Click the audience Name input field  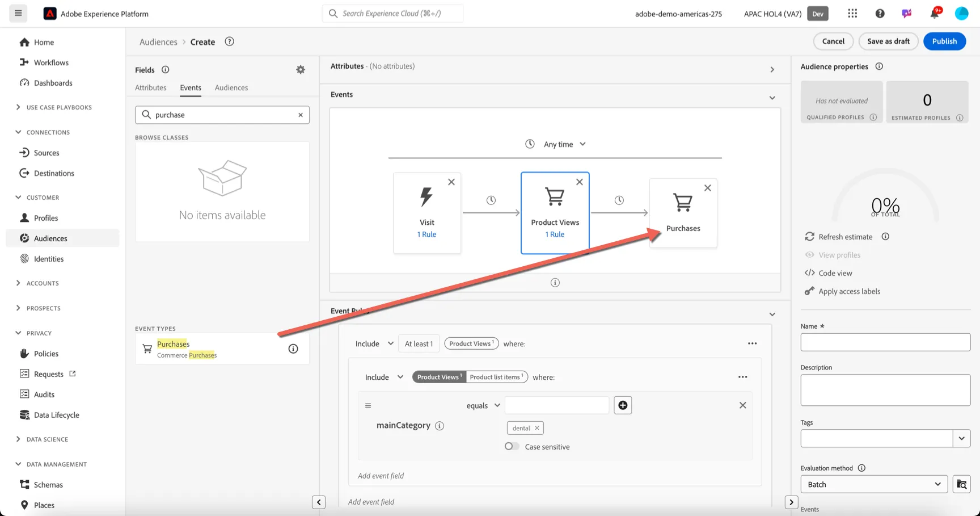pos(885,342)
